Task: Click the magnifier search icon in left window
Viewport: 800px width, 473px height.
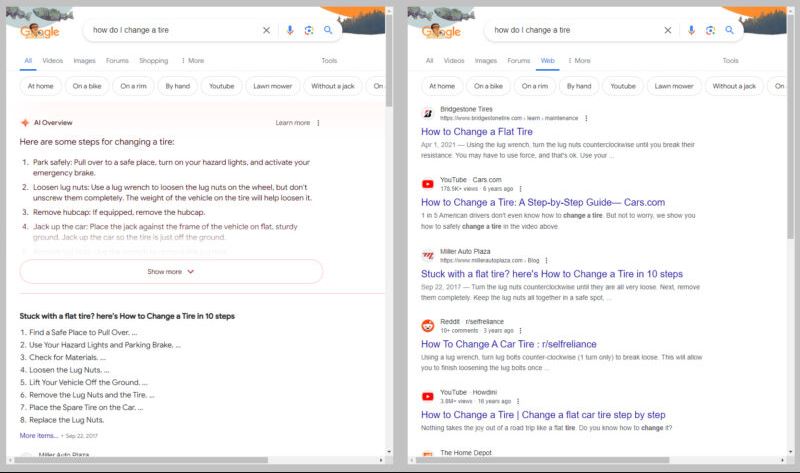Action: [x=328, y=30]
